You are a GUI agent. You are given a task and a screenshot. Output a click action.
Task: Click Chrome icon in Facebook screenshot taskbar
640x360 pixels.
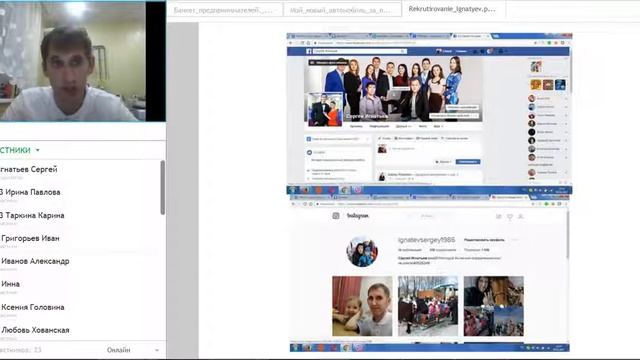pyautogui.click(x=344, y=190)
